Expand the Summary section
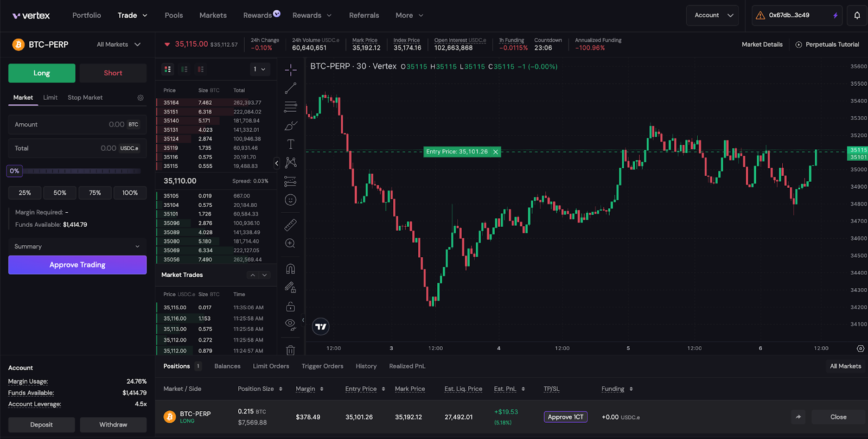 click(x=77, y=246)
